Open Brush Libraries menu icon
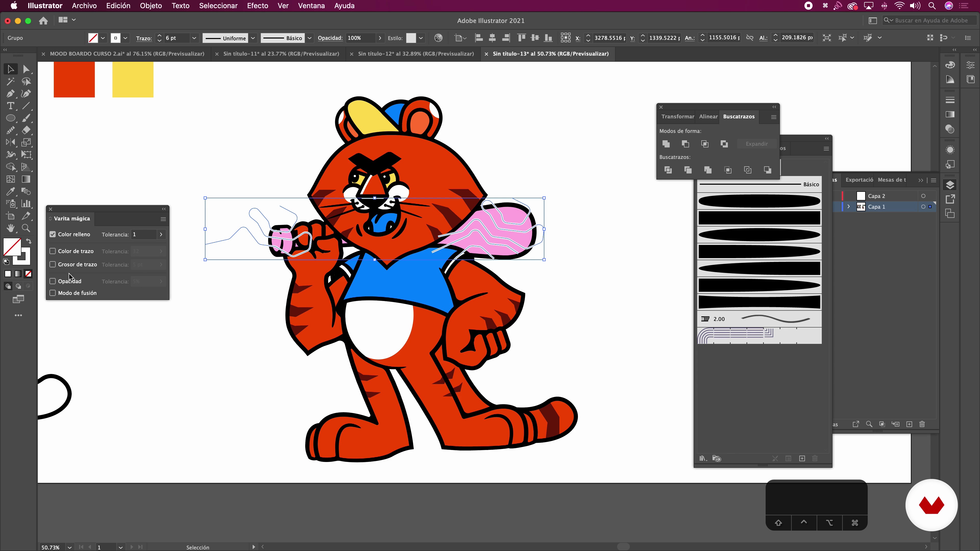980x551 pixels. 703,459
